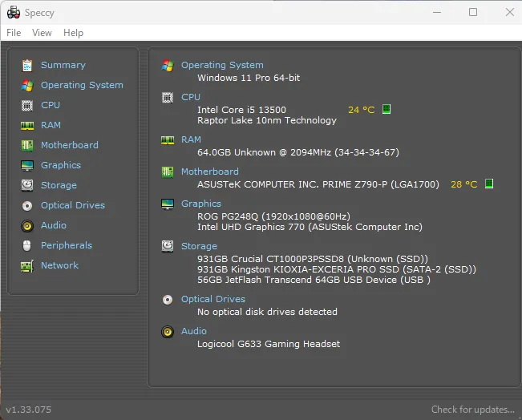
Task: Go to Operating System sidebar section
Action: point(82,85)
